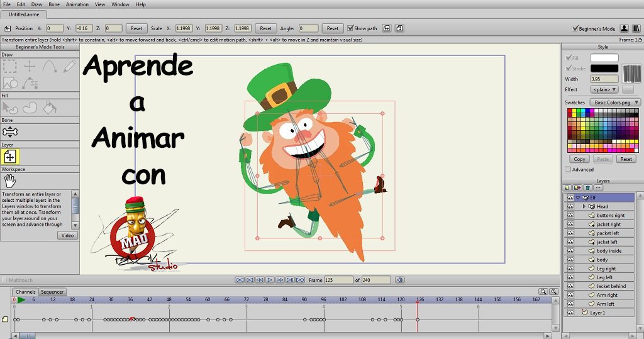Screen dimensions: 644x339
Task: Select the Translate Points crosshair tool
Action: 30,66
